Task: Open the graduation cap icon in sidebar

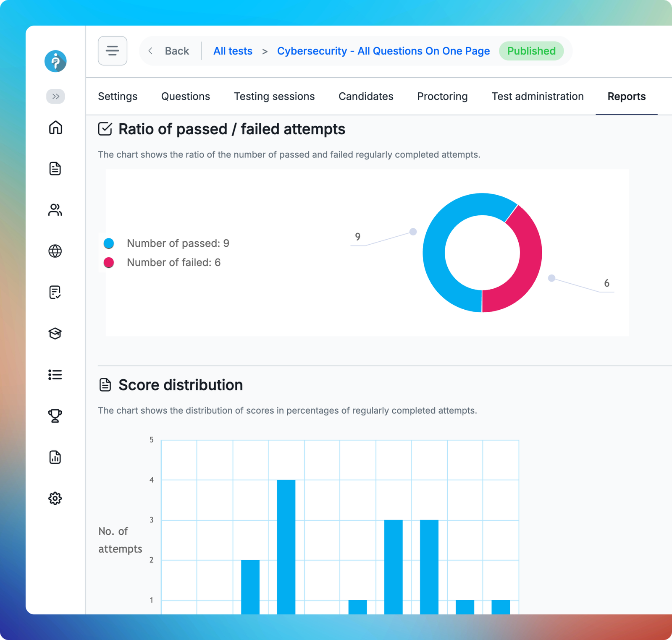Action: coord(55,333)
